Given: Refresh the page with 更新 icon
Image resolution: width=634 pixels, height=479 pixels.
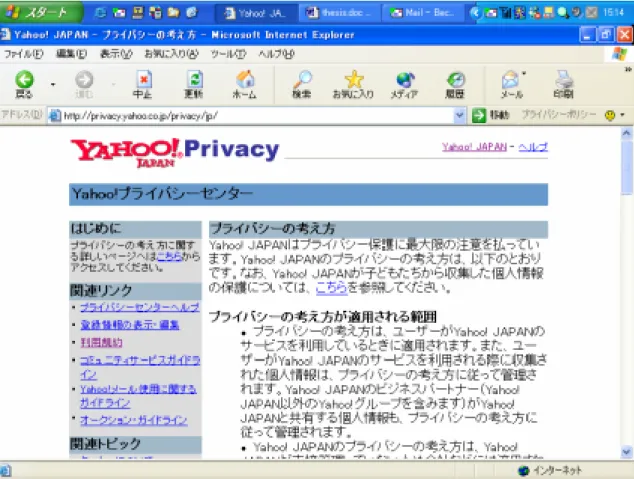Looking at the screenshot, I should pyautogui.click(x=194, y=84).
